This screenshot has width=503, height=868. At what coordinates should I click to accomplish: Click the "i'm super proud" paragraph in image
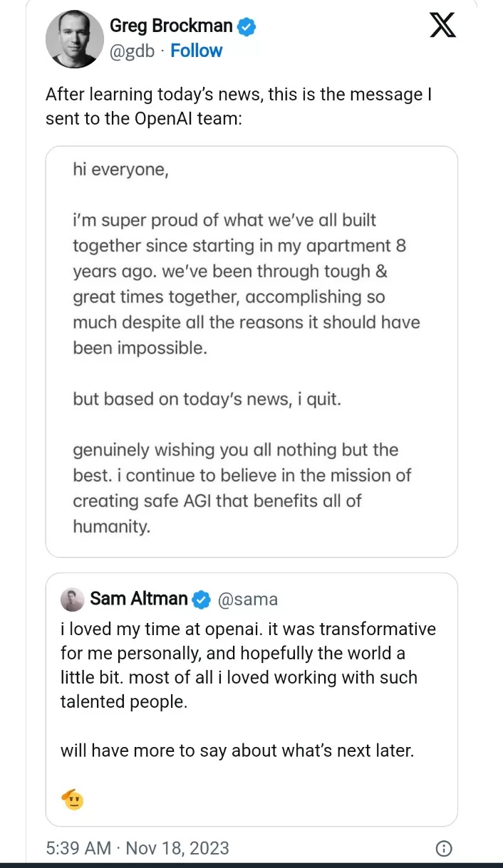point(247,283)
